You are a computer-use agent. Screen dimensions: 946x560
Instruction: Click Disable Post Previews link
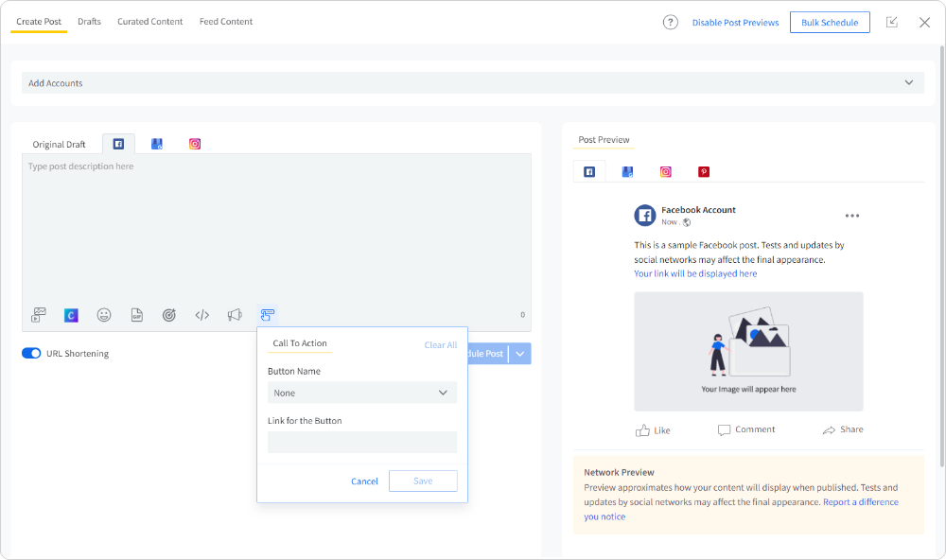tap(735, 23)
